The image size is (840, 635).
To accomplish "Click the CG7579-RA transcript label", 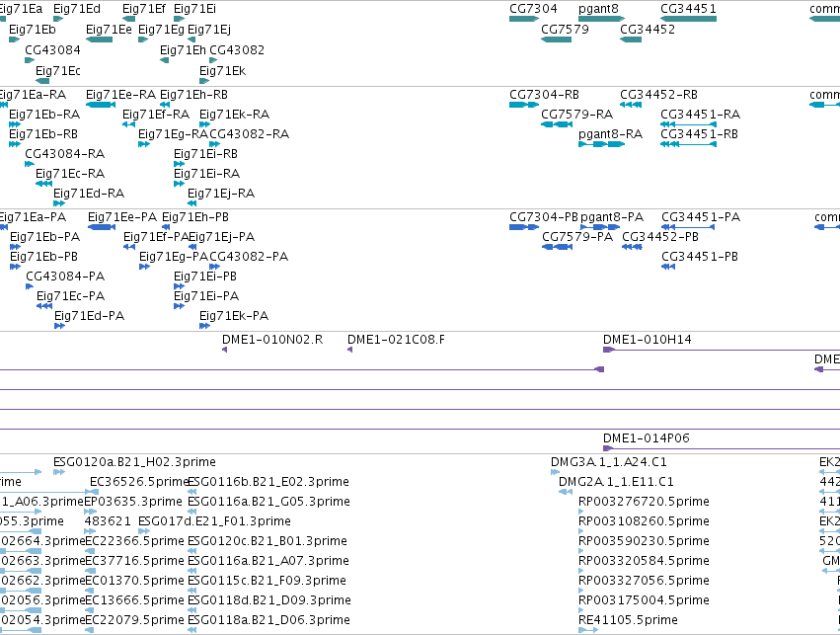I will [x=577, y=115].
